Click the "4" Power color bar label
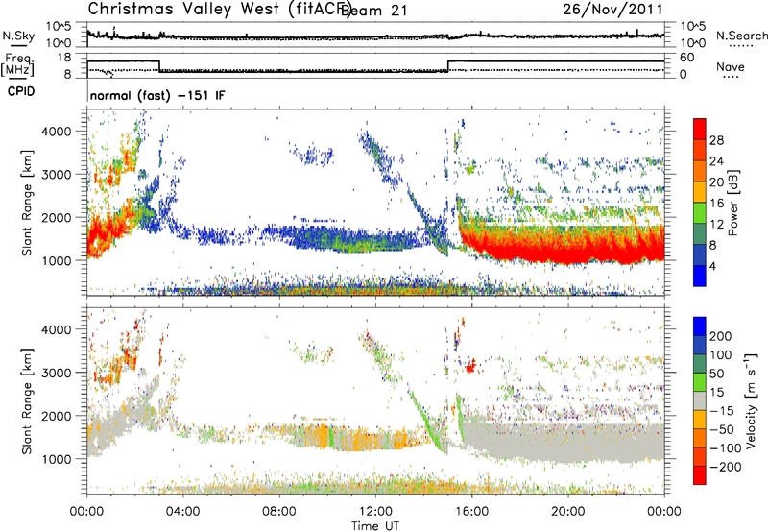Screen dimensions: 768x532 pyautogui.click(x=712, y=266)
